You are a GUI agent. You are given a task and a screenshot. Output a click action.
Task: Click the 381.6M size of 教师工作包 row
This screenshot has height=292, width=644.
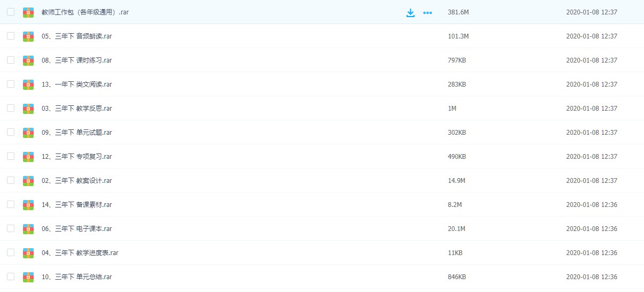click(458, 12)
